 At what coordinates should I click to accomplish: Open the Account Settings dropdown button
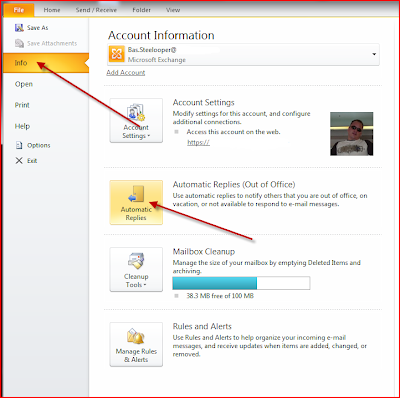tap(136, 120)
